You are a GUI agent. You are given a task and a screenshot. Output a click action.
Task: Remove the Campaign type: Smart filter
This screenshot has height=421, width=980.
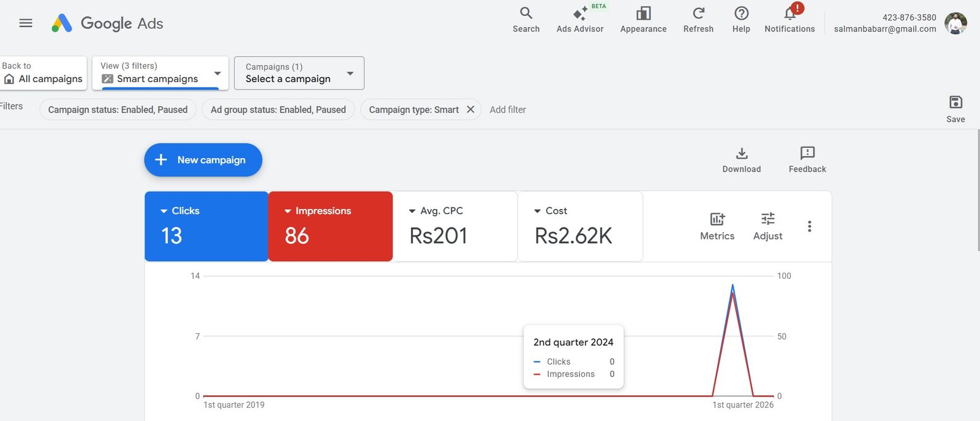470,110
